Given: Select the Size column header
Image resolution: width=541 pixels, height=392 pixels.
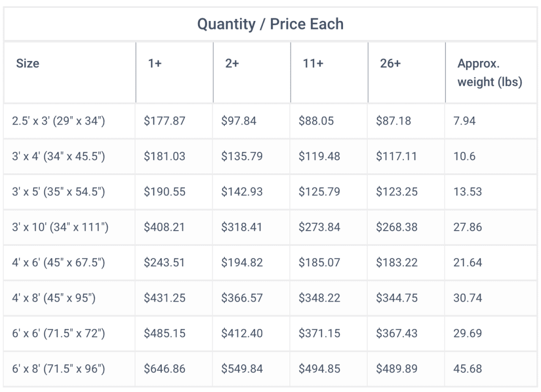Looking at the screenshot, I should tap(28, 64).
